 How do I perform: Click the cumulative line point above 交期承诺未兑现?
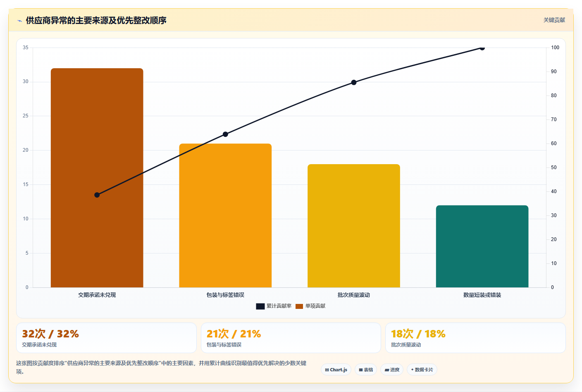[x=97, y=195]
